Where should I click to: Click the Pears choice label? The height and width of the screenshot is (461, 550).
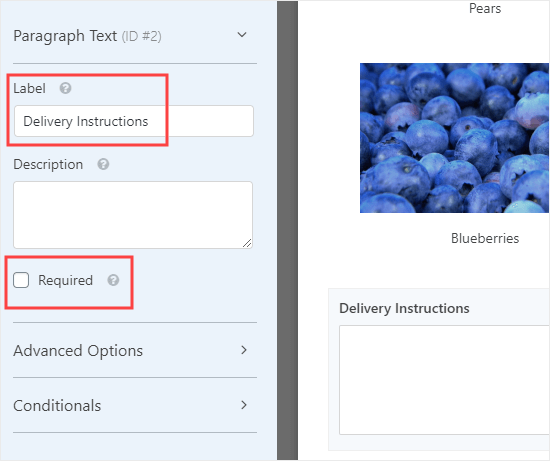(x=485, y=8)
